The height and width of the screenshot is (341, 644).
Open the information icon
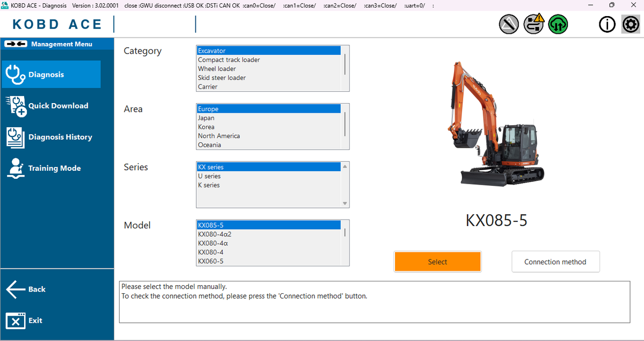tap(607, 24)
